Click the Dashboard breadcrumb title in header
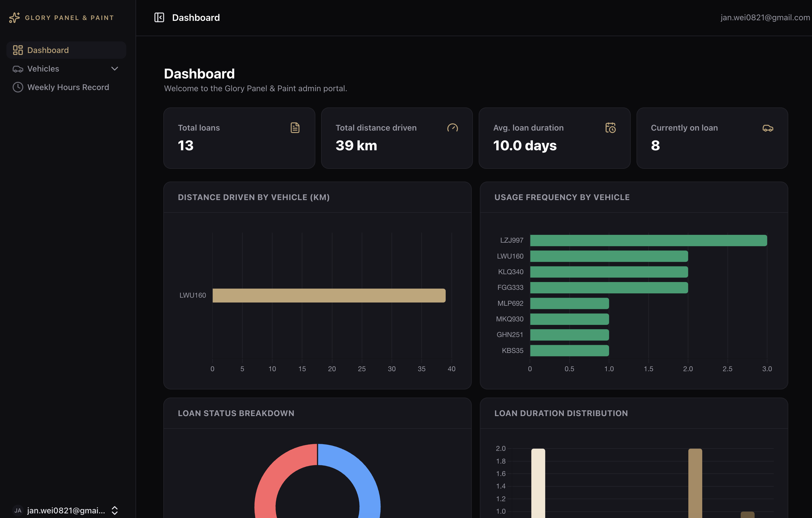812x518 pixels. [196, 18]
